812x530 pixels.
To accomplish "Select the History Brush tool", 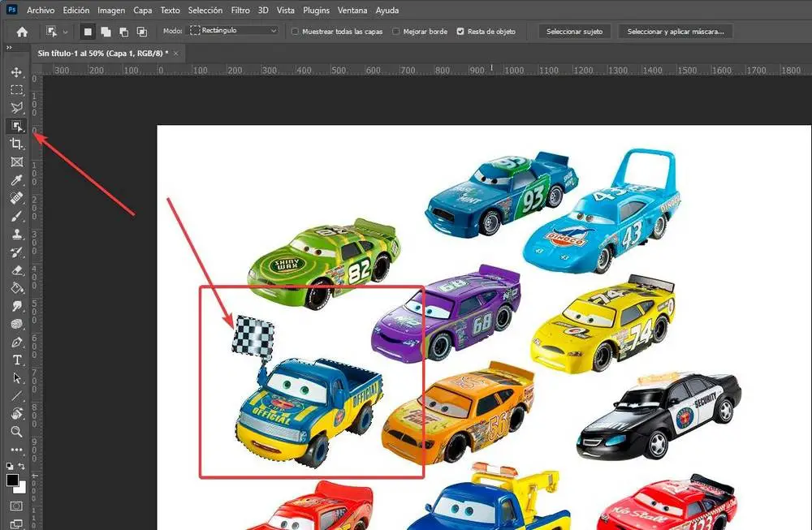I will 16,252.
